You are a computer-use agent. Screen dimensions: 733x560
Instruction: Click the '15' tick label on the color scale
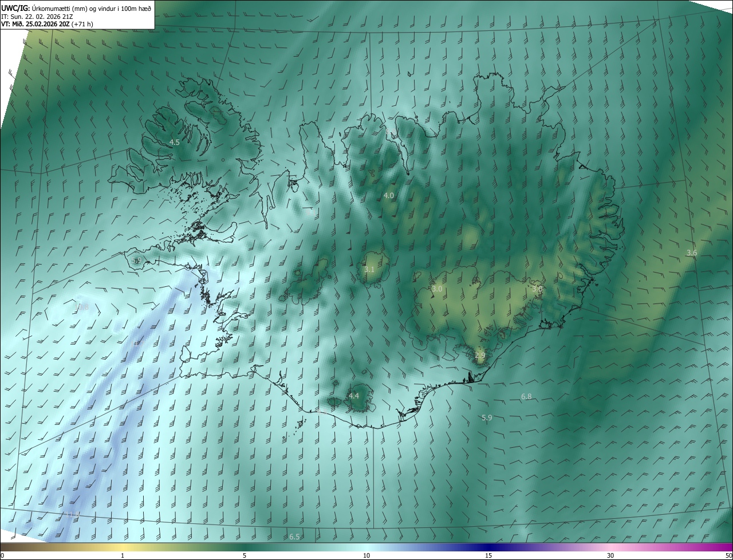pos(488,555)
